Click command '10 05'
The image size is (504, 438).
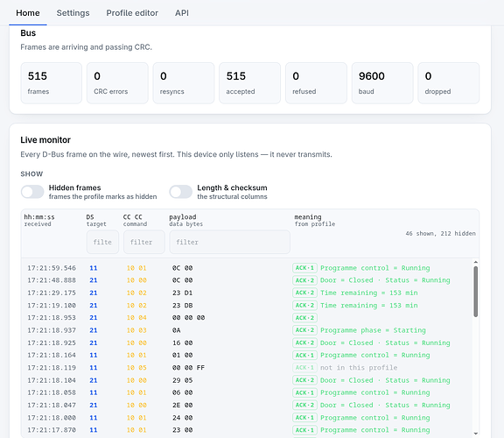pyautogui.click(x=136, y=368)
